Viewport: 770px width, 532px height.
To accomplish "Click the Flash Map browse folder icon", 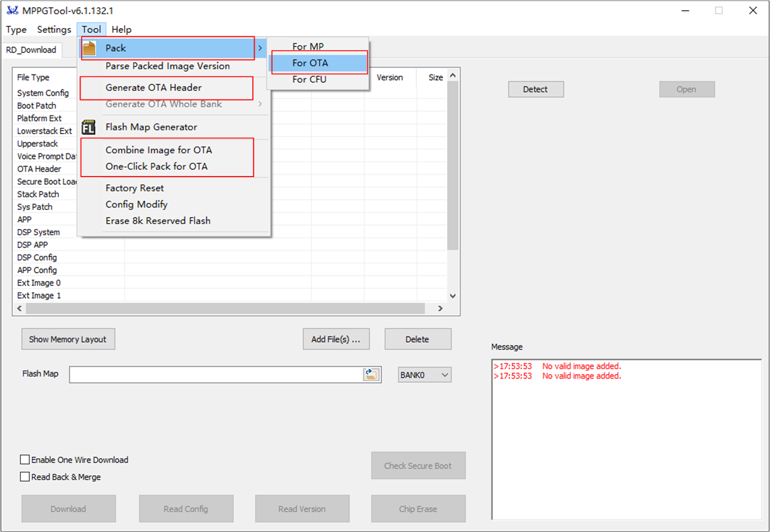I will point(371,375).
